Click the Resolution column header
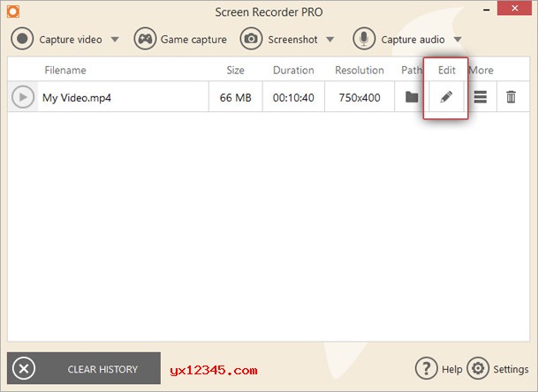This screenshot has height=392, width=538. 360,71
